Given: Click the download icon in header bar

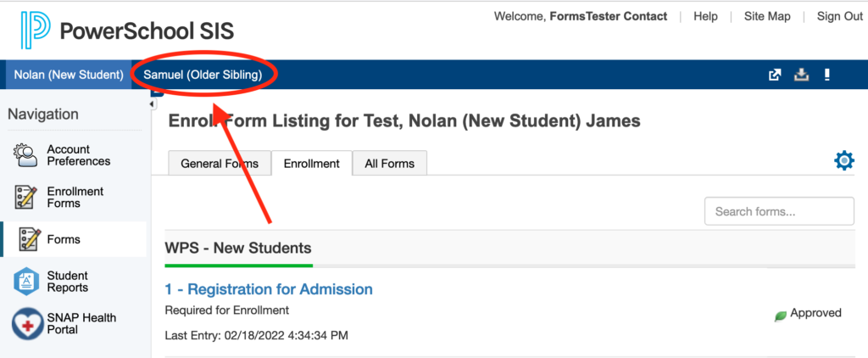Looking at the screenshot, I should point(801,75).
